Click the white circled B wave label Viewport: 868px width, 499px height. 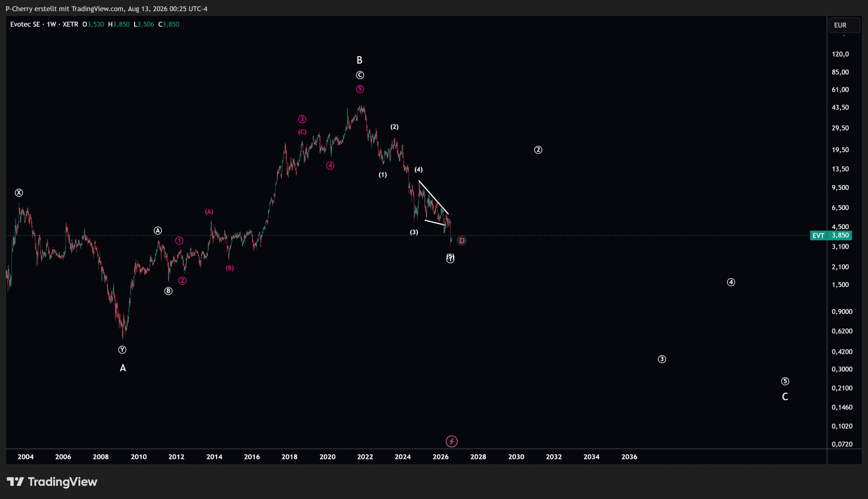(168, 291)
